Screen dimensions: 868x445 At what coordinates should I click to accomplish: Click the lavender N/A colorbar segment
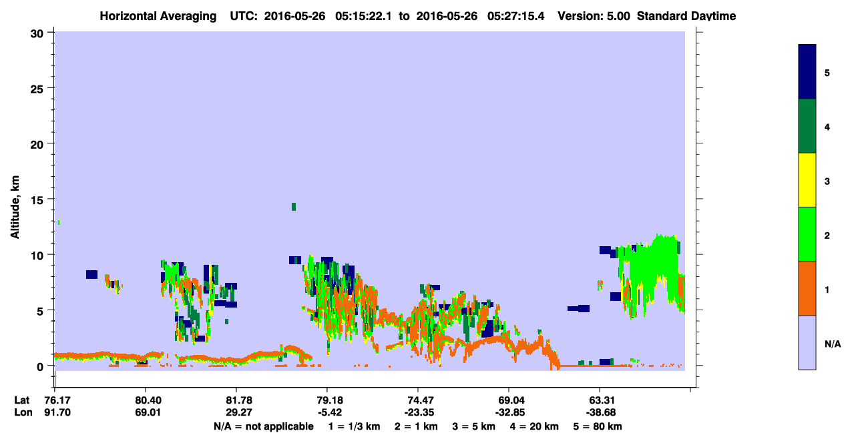click(x=807, y=342)
